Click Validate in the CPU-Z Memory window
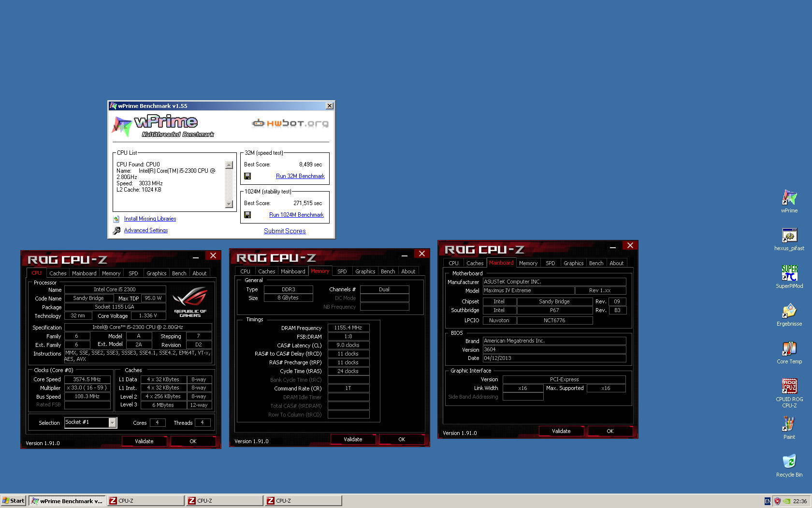812x508 pixels. (353, 439)
